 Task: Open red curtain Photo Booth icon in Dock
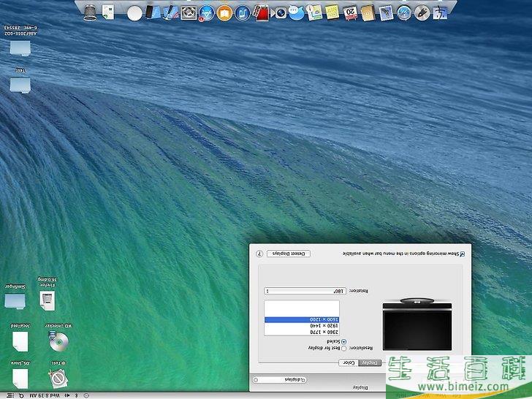coord(262,14)
